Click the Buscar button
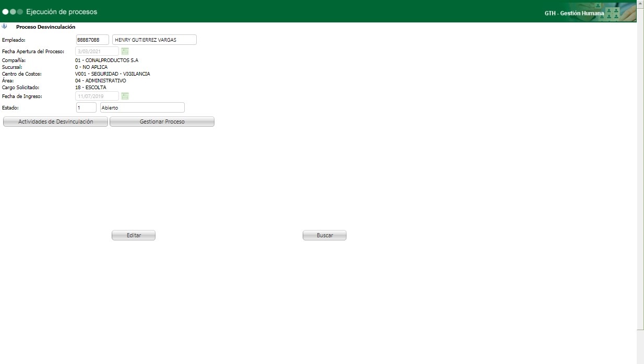This screenshot has height=364, width=644. click(x=325, y=235)
